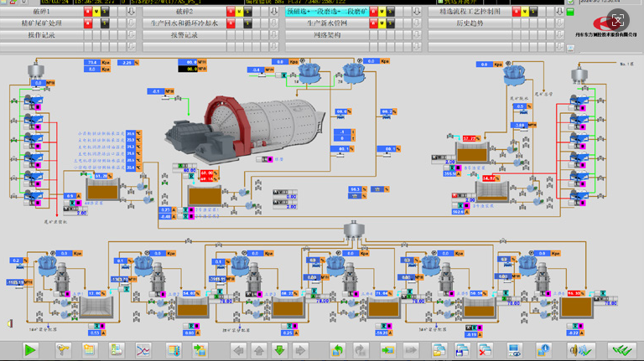Open the 破碎1 process screen
Screen dimensions: 644x361
pos(41,12)
